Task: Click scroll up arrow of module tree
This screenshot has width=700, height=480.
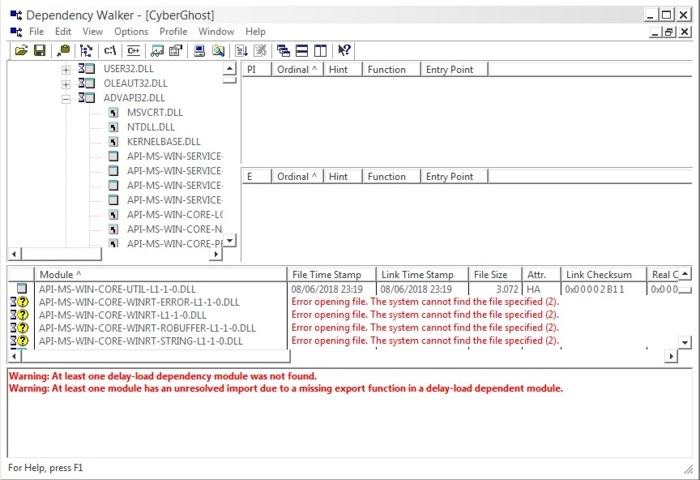Action: [229, 69]
